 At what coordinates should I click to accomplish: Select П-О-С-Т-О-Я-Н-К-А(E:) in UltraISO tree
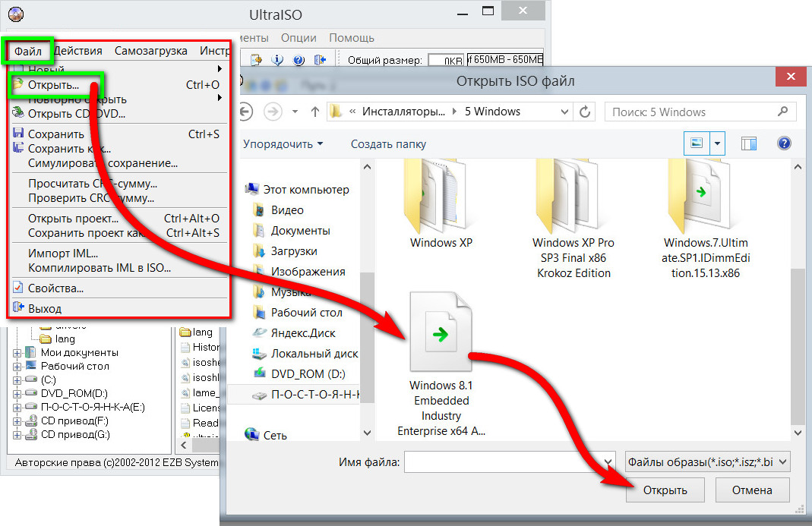tap(93, 408)
